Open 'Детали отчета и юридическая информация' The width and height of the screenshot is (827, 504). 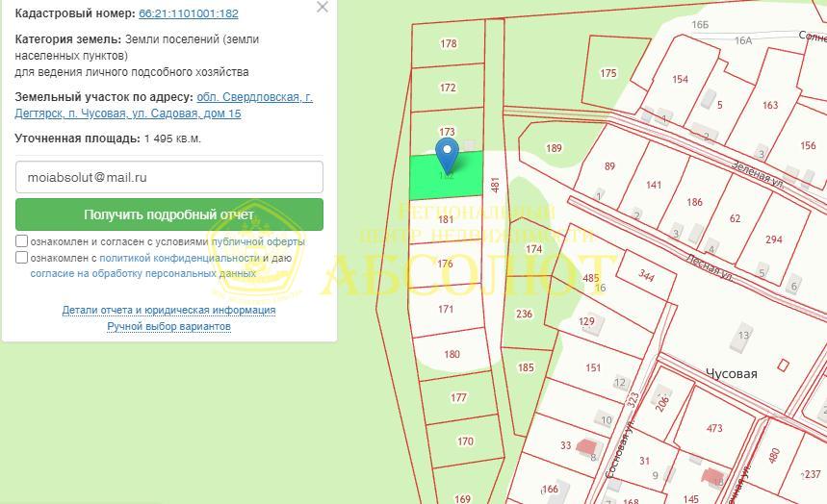point(168,310)
